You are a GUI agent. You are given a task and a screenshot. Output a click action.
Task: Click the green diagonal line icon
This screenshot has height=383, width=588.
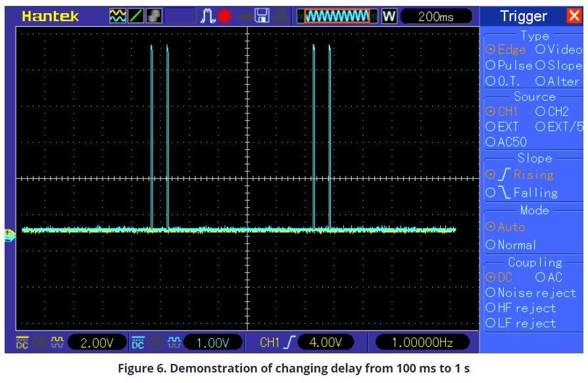coord(135,16)
